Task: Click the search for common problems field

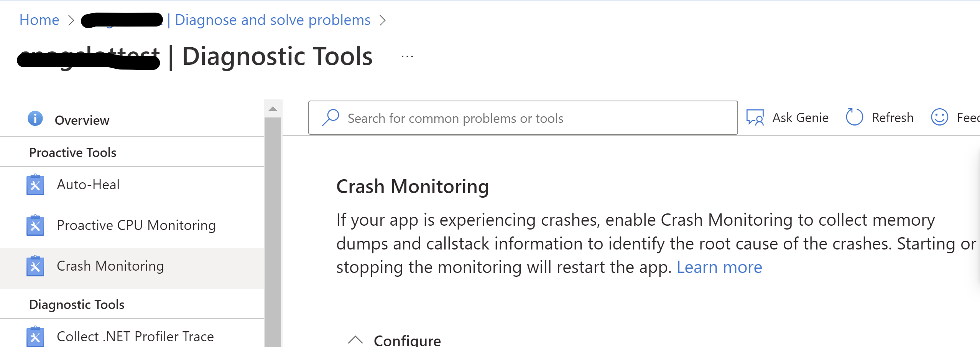Action: (455, 118)
